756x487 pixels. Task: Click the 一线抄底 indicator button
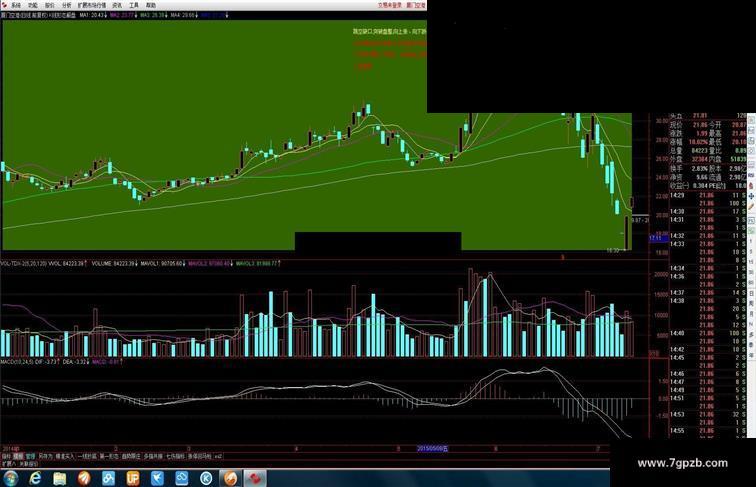87,456
